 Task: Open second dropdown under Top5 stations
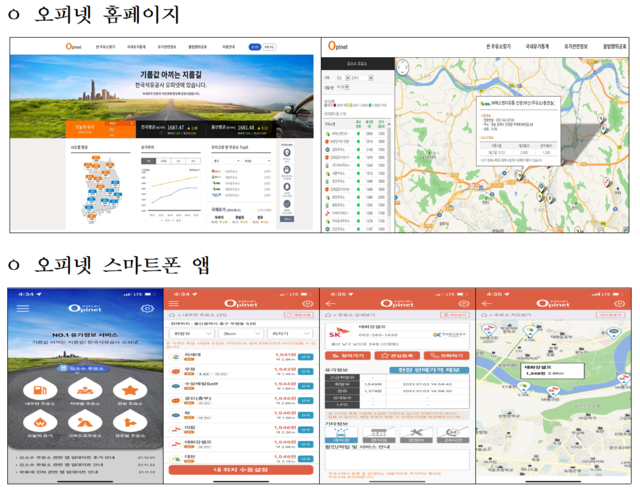click(257, 161)
